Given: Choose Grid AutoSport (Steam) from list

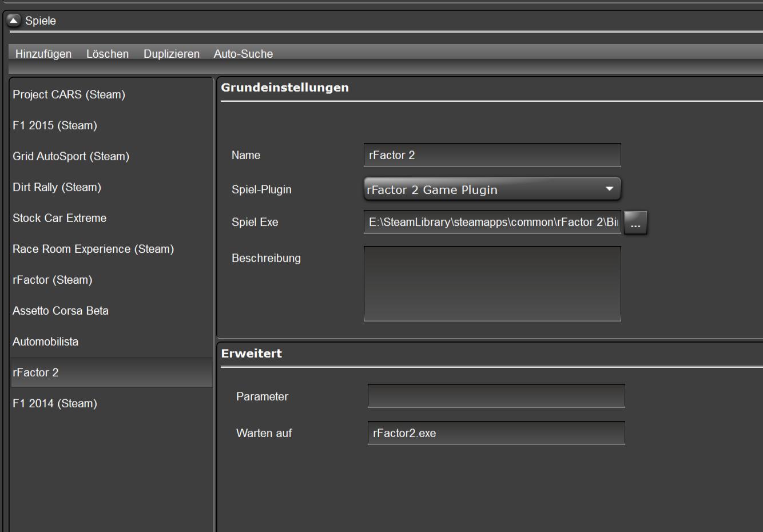Looking at the screenshot, I should tap(112, 156).
